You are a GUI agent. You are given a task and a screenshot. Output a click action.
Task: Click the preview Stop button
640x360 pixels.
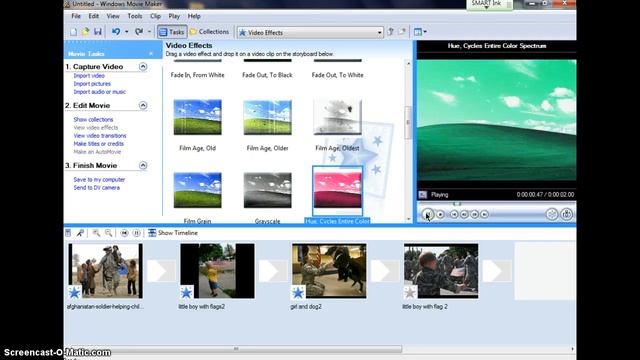440,214
